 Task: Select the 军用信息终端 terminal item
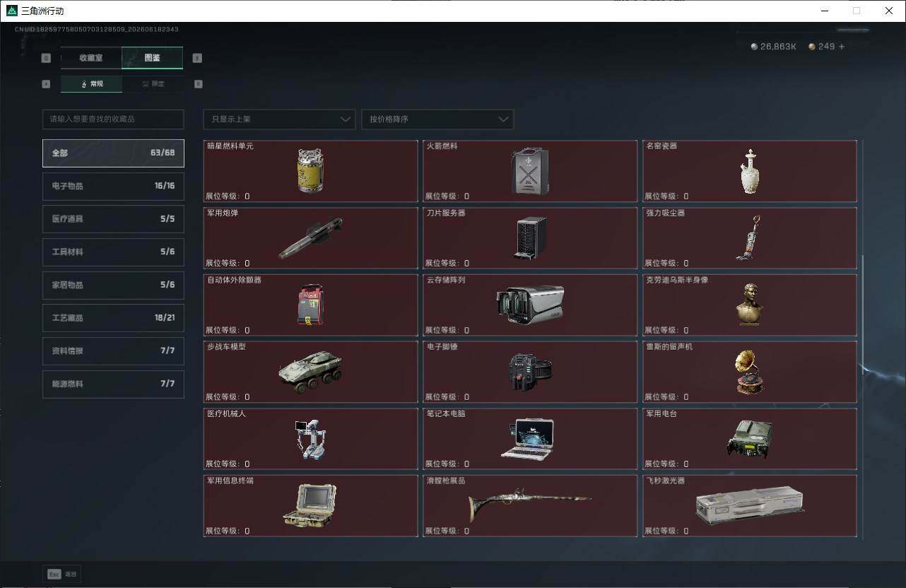310,506
